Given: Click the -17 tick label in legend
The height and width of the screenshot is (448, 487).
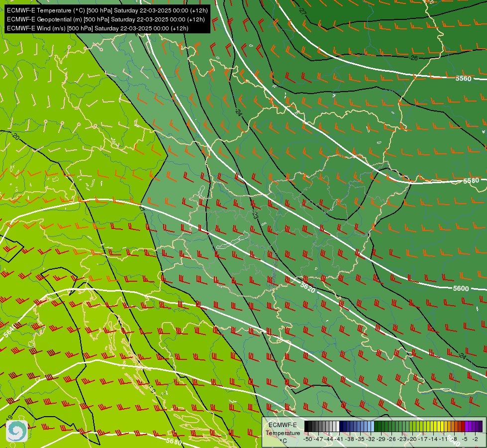Looking at the screenshot, I should tap(423, 439).
